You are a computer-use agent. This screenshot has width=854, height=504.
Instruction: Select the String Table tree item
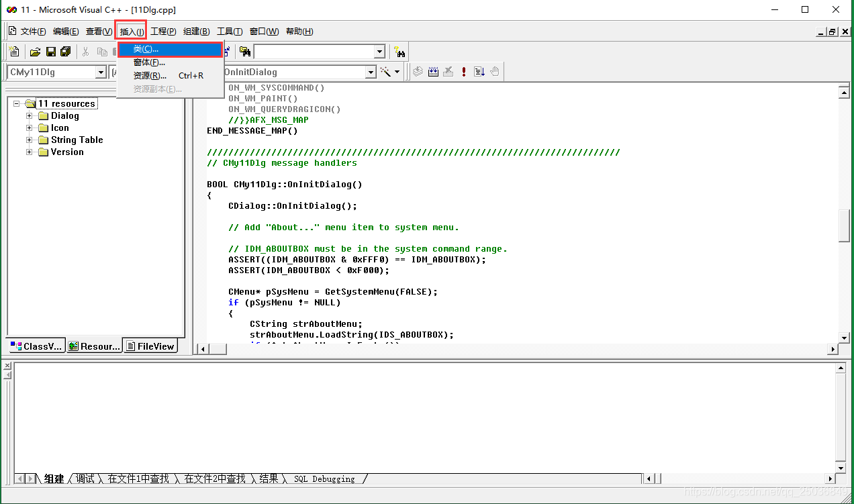tap(77, 140)
